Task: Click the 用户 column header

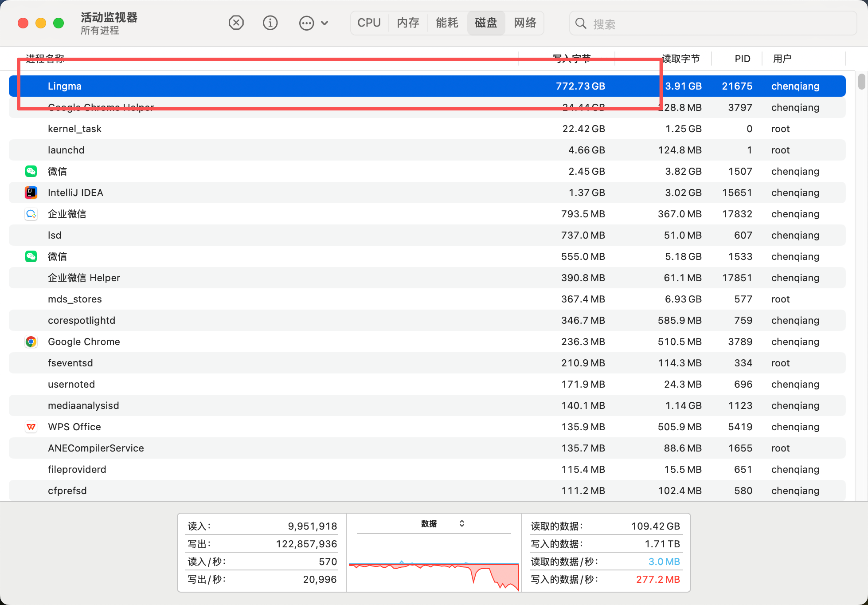Action: coord(782,59)
